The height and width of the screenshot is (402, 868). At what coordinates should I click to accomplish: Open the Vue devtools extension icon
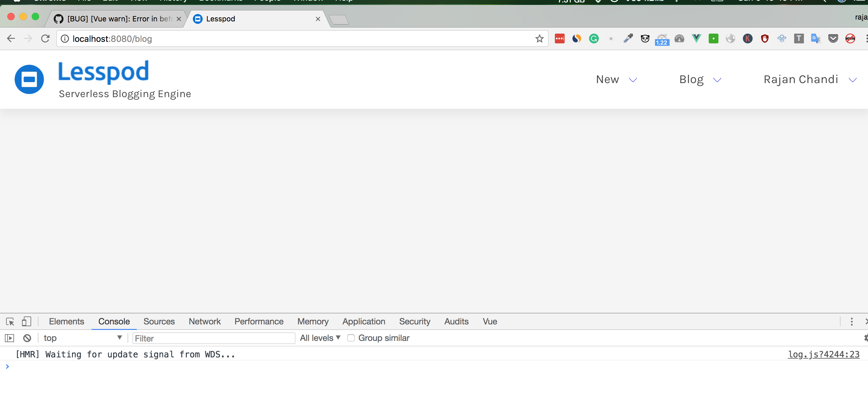[696, 39]
